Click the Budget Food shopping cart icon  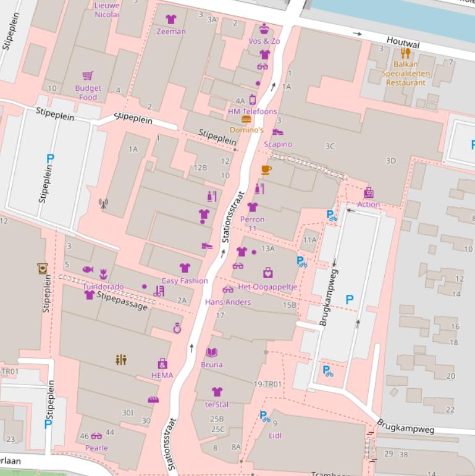click(x=88, y=75)
